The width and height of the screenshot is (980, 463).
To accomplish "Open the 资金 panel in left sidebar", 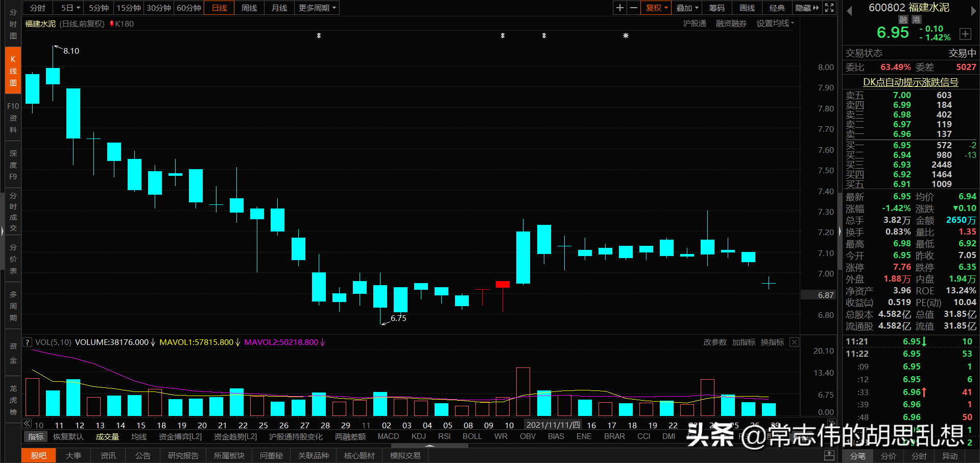I will click(12, 353).
